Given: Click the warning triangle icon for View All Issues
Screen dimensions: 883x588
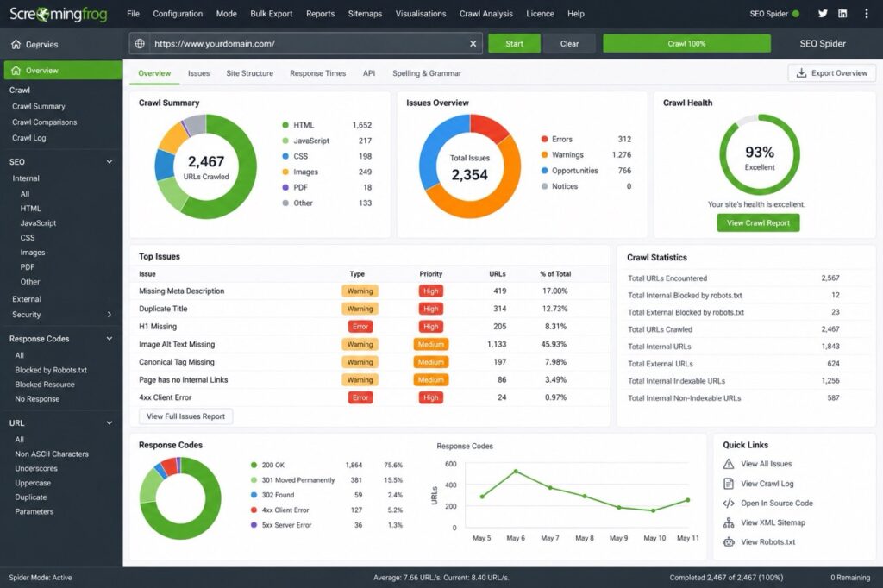Looking at the screenshot, I should point(728,464).
